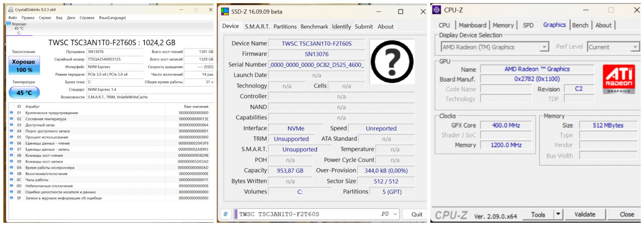Click the Всего хост-записей value 1329 GB
The width and height of the screenshot is (644, 226).
(199, 59)
